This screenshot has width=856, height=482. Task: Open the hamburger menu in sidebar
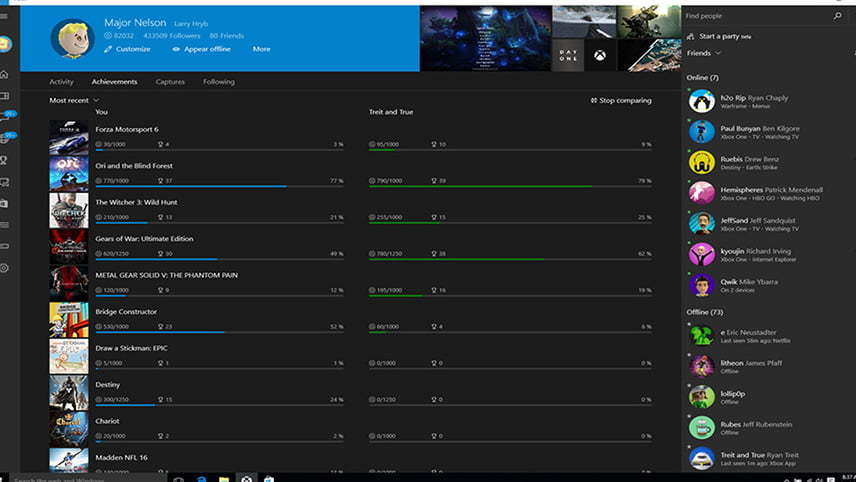(4, 16)
